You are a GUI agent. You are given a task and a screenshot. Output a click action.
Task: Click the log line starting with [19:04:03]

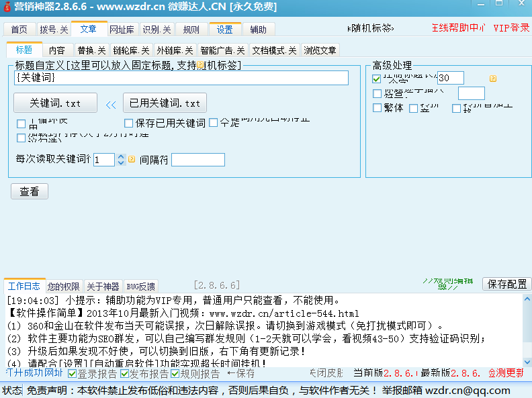click(x=173, y=301)
